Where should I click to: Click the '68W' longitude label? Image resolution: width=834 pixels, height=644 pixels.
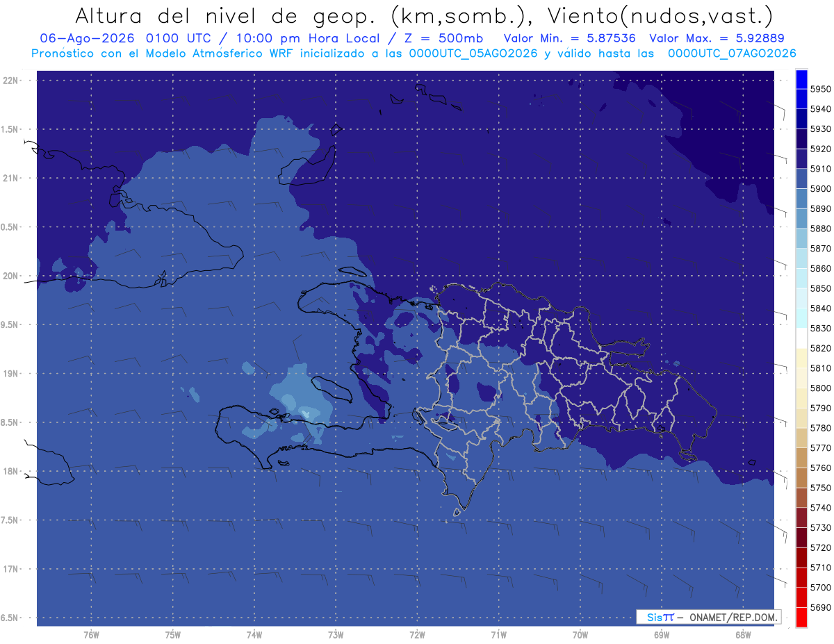click(x=743, y=635)
